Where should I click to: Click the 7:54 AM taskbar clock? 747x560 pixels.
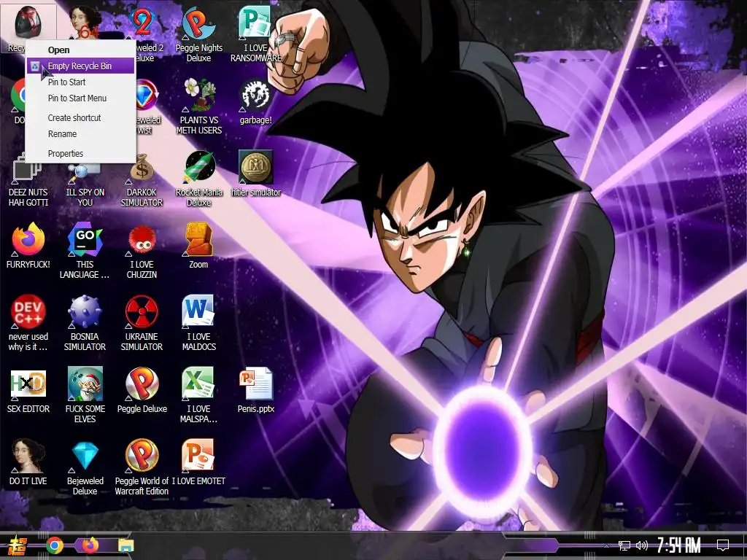click(679, 545)
